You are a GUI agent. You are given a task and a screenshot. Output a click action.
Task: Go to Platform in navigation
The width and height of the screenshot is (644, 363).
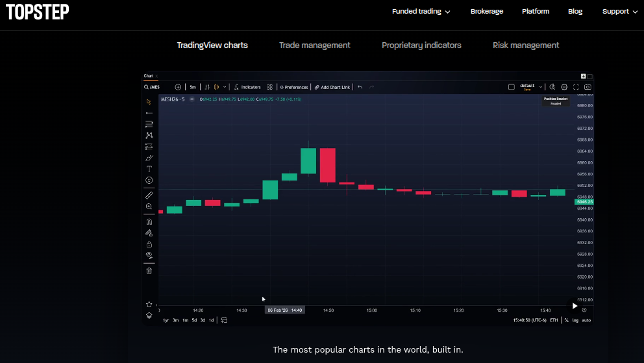535,12
